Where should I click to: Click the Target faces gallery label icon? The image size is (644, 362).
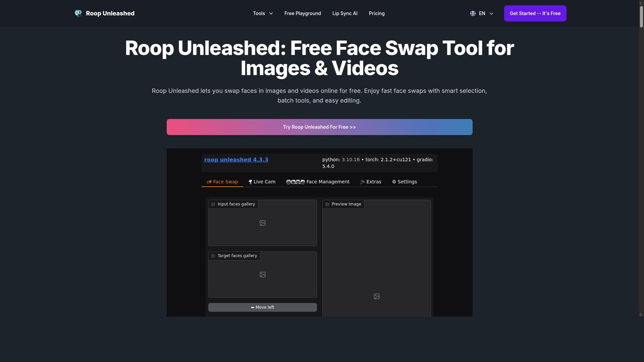click(x=213, y=256)
